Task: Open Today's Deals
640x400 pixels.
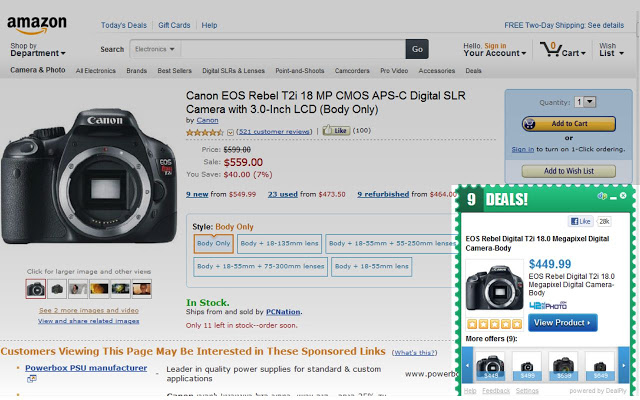Action: [124, 25]
